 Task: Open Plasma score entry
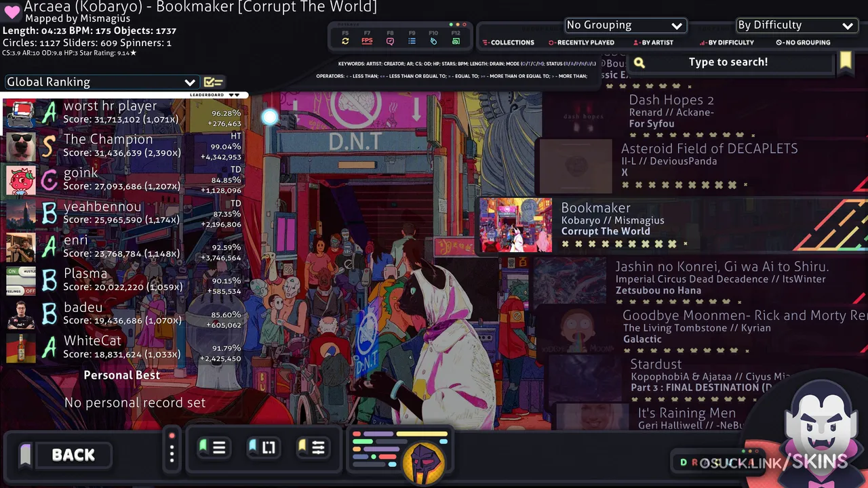click(x=123, y=281)
